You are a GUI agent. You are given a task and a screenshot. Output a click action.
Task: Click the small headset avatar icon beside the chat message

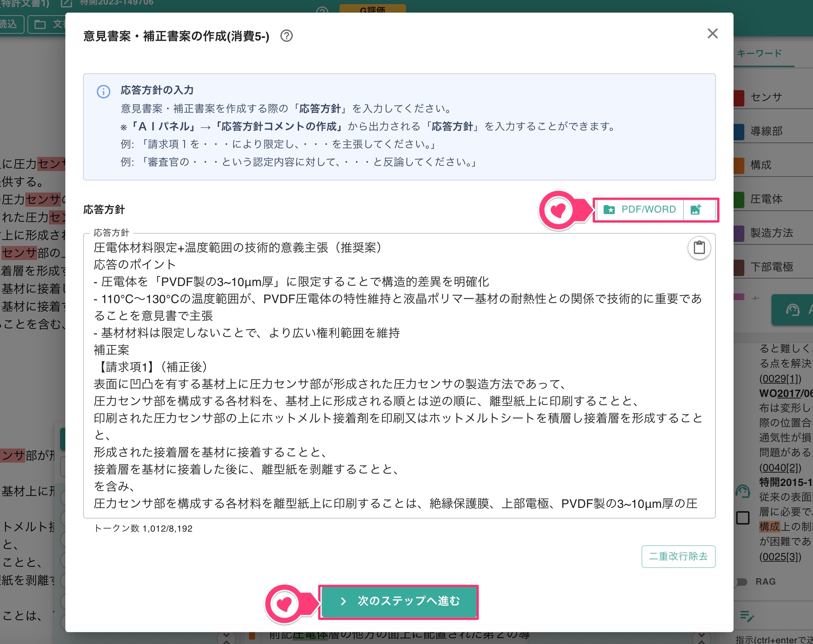click(x=743, y=492)
